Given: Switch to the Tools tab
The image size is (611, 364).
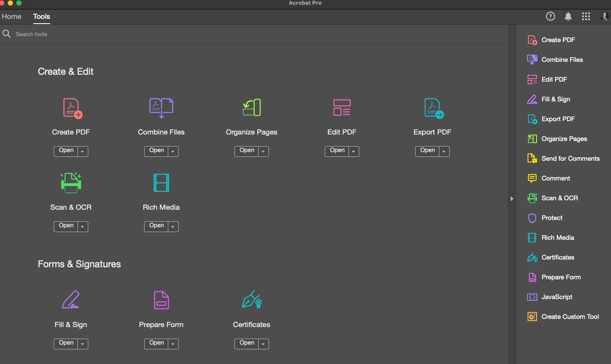Looking at the screenshot, I should pos(42,16).
